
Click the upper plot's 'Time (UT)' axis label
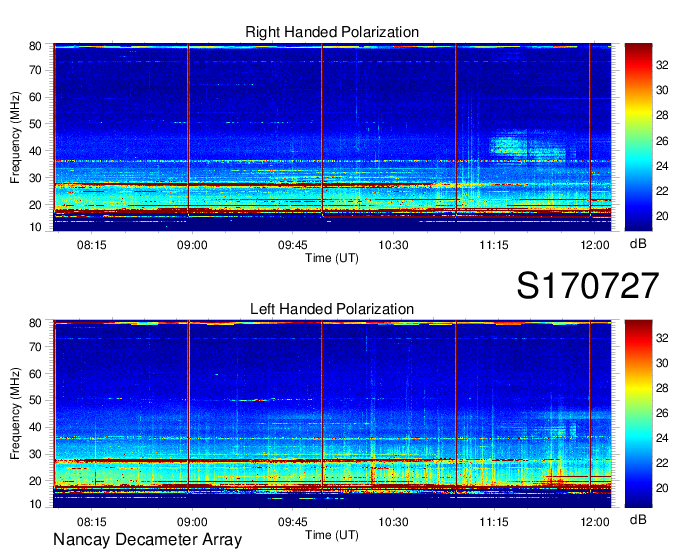(332, 258)
